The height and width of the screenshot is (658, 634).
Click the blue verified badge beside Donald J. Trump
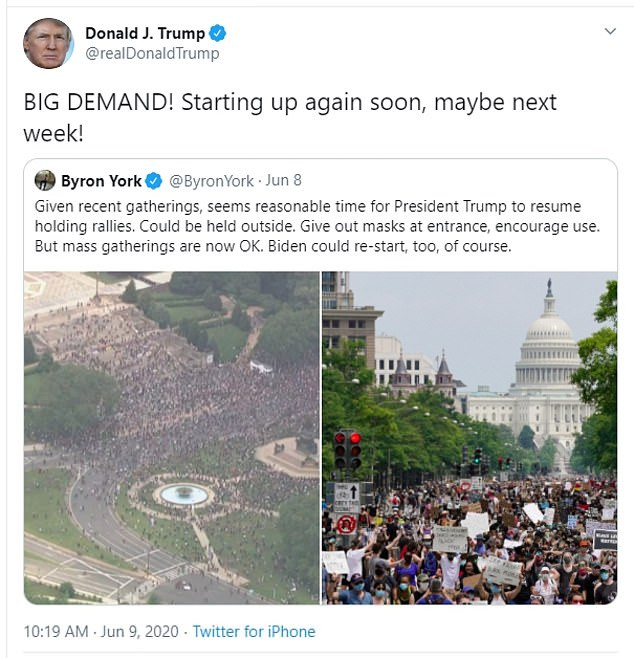pyautogui.click(x=217, y=33)
